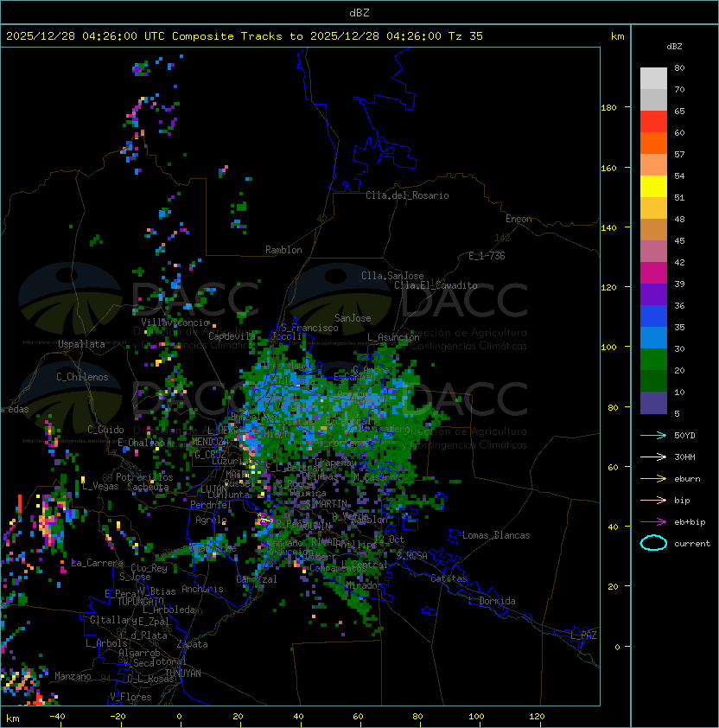Select the yellow 51-54 dBZ color band
Image resolution: width=719 pixels, height=728 pixels.
[x=653, y=187]
